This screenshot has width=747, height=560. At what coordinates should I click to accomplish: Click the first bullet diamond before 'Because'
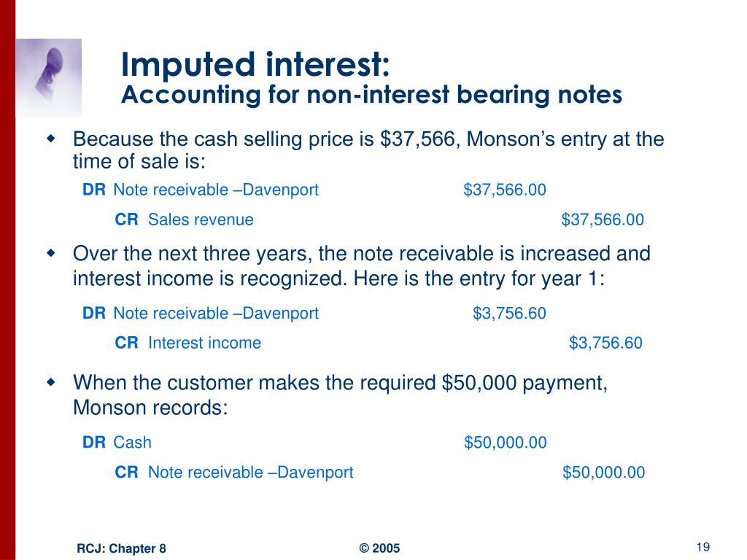pyautogui.click(x=51, y=139)
